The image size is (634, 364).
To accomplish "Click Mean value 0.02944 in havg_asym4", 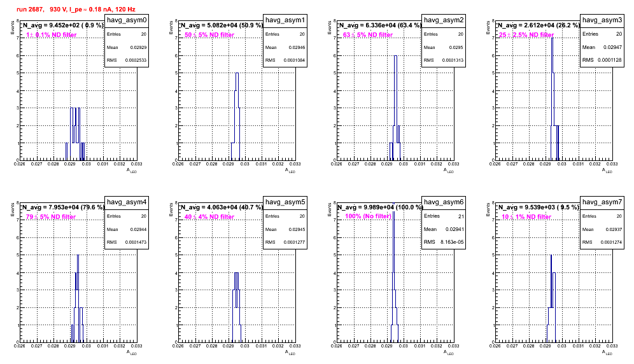I will click(x=138, y=229).
